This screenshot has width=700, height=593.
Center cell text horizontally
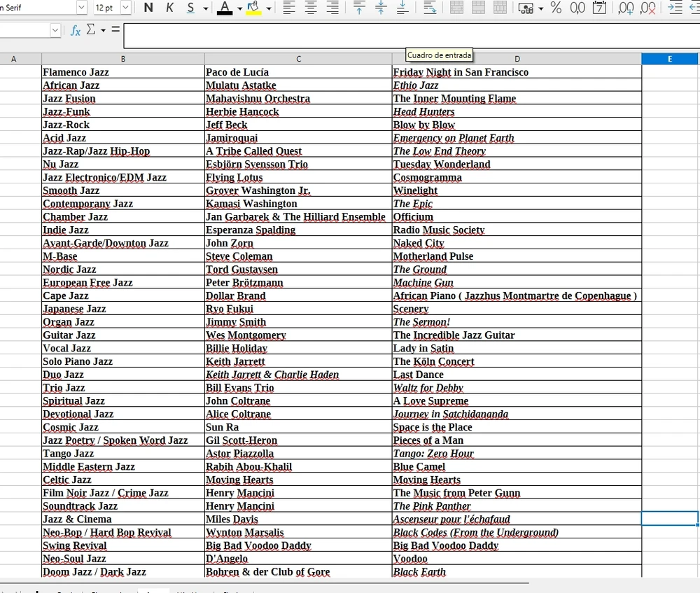[311, 8]
